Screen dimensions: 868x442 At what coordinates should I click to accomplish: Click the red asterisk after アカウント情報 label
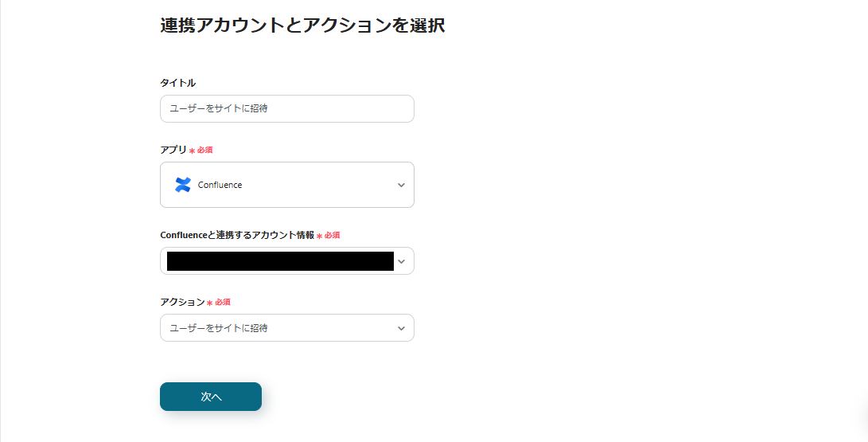319,236
